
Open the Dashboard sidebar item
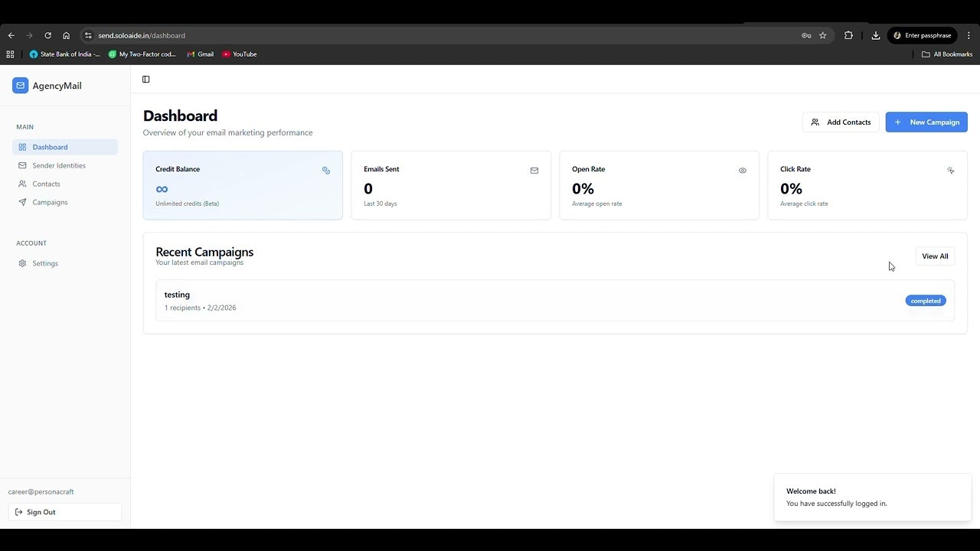(x=65, y=147)
